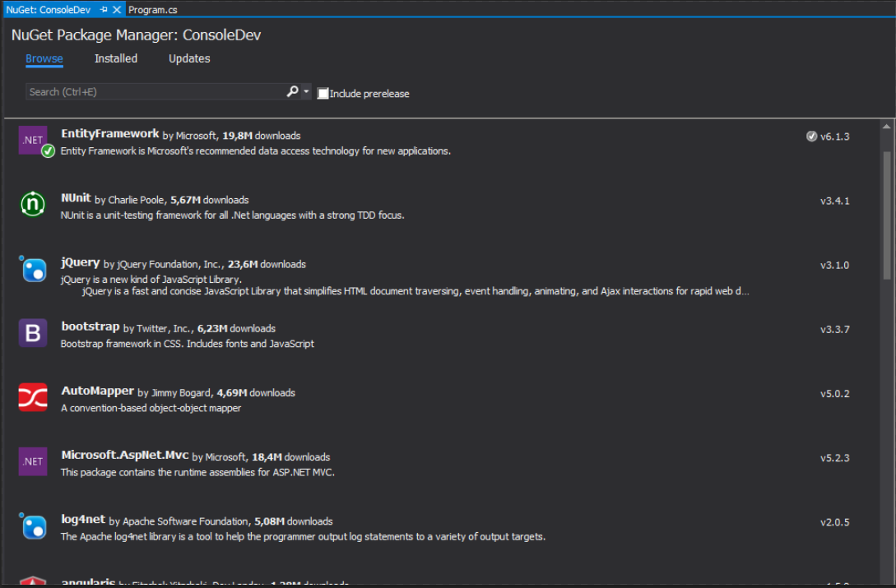Click version v3.1.0 of jQuery

835,265
